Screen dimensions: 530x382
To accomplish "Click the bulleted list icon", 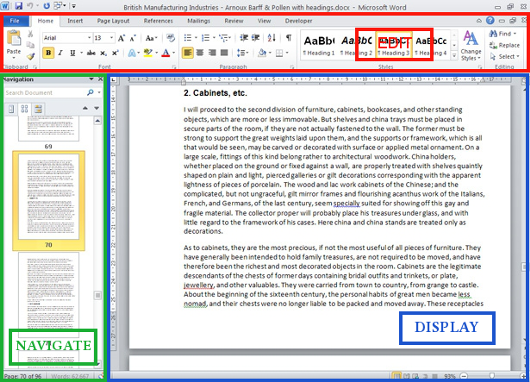I will (x=188, y=38).
